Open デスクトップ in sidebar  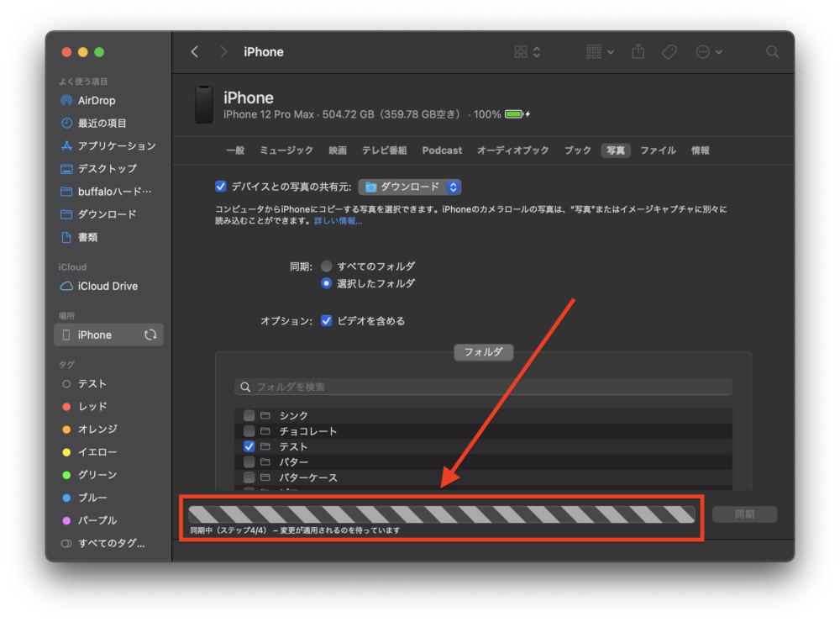pos(108,169)
